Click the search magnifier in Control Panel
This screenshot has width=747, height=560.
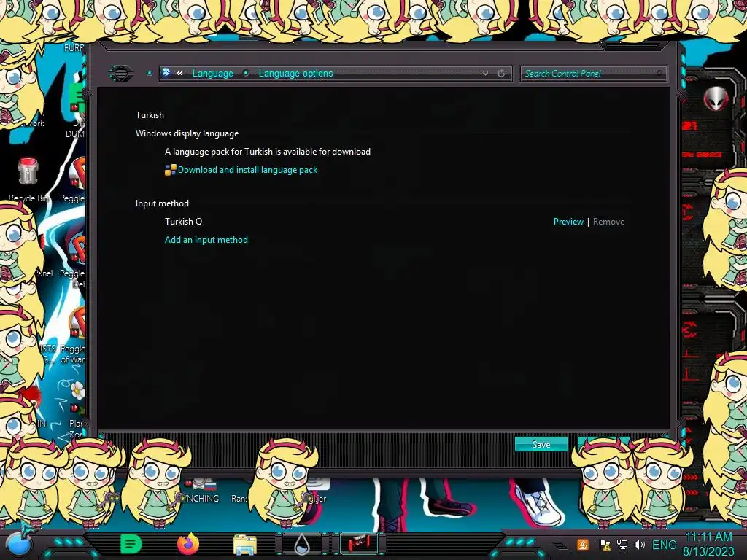(x=659, y=74)
